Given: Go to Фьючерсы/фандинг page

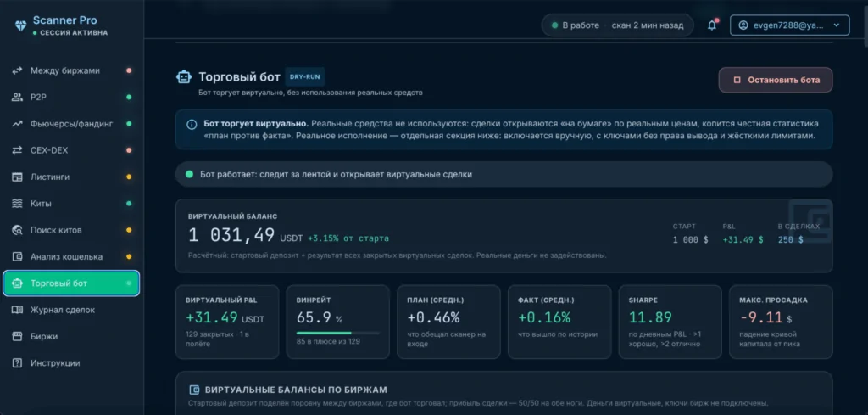Looking at the screenshot, I should (x=71, y=124).
